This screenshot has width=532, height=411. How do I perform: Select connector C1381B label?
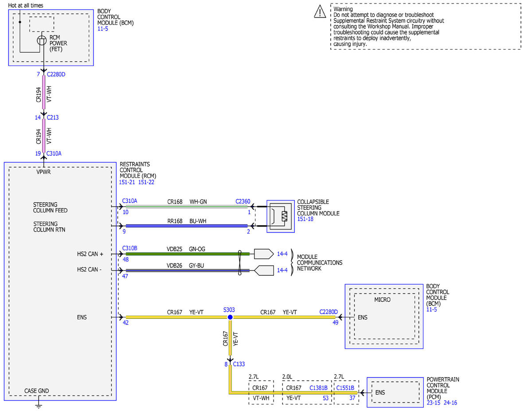[x=319, y=388]
